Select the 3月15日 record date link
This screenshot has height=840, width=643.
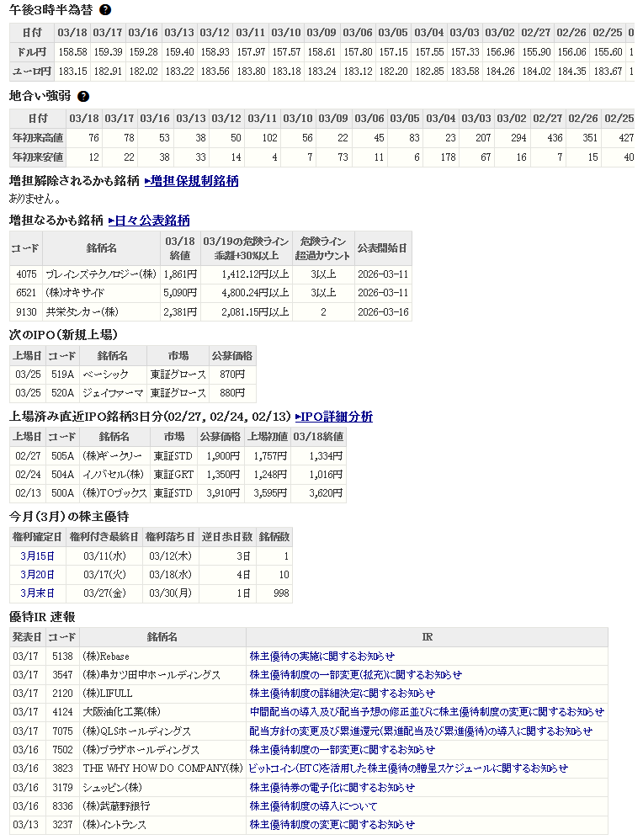pos(37,556)
